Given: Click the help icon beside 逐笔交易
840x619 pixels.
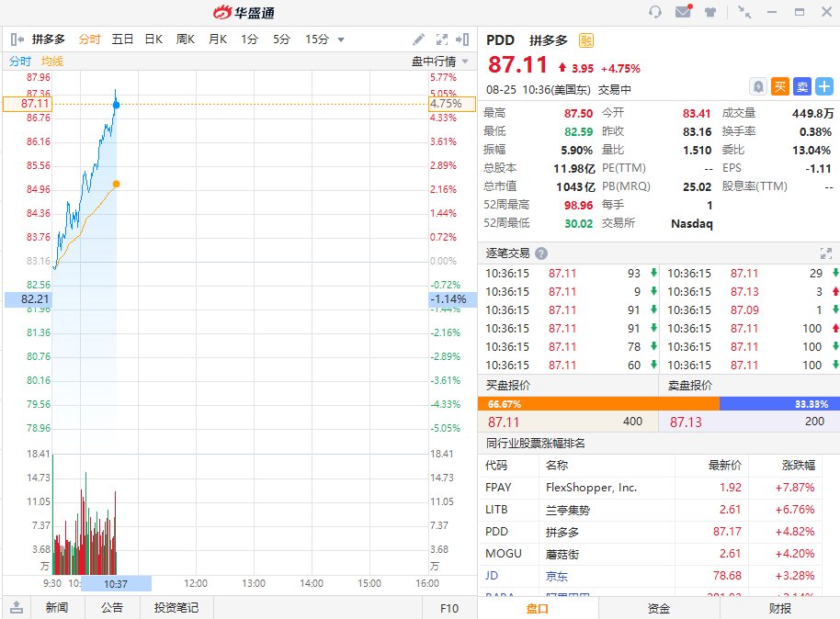Looking at the screenshot, I should (x=541, y=253).
